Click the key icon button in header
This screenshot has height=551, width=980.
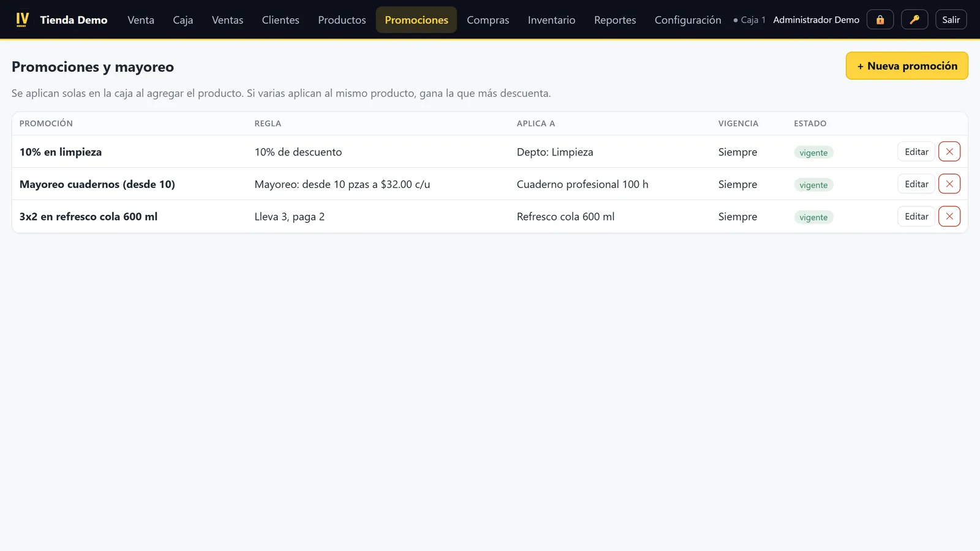point(914,20)
